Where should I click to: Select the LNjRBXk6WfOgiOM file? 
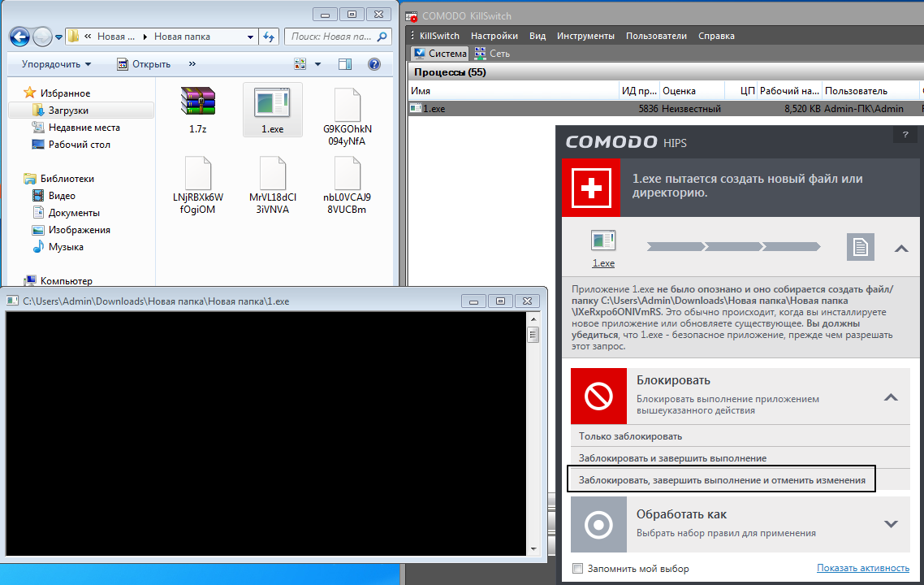[x=198, y=185]
